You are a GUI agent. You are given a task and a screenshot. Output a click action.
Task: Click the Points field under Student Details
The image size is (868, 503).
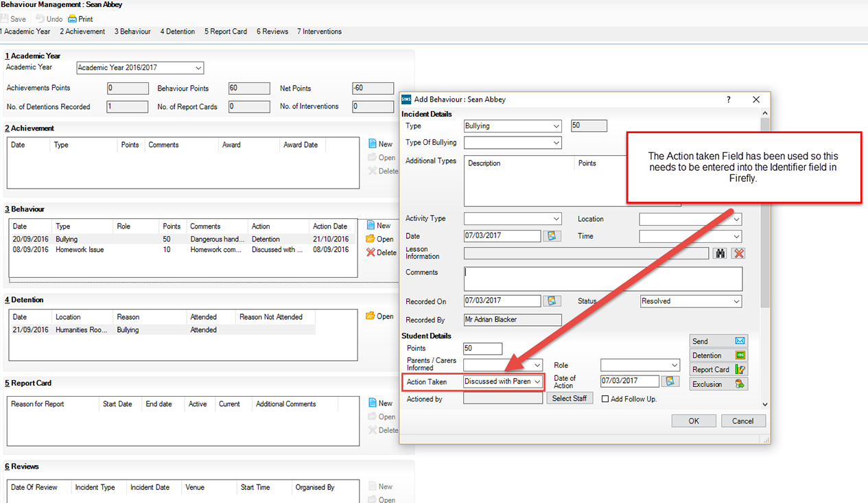pos(483,349)
